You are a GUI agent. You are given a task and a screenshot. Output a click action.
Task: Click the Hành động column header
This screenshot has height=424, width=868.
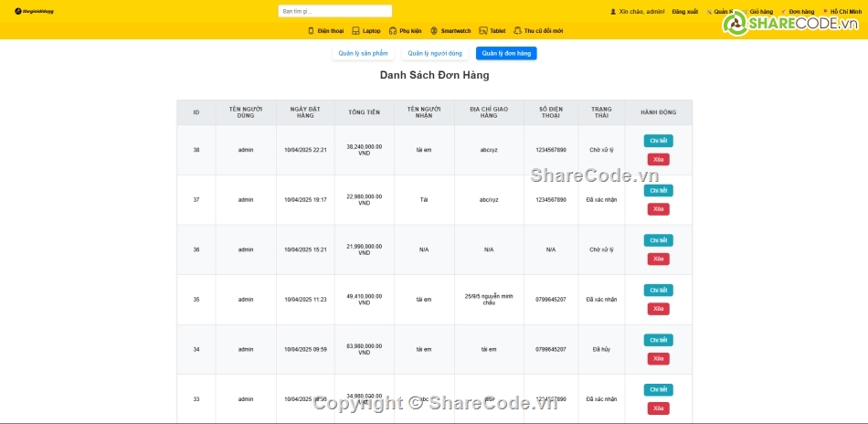(658, 112)
